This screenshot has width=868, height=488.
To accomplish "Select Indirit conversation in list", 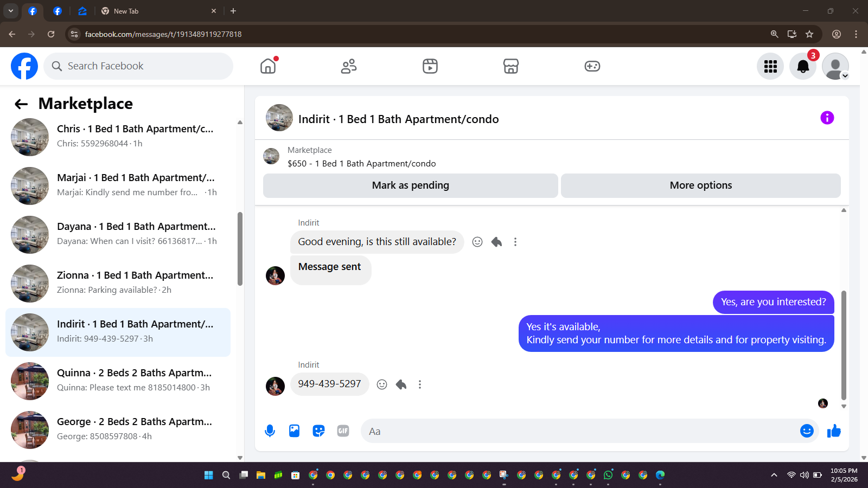I will click(x=118, y=332).
